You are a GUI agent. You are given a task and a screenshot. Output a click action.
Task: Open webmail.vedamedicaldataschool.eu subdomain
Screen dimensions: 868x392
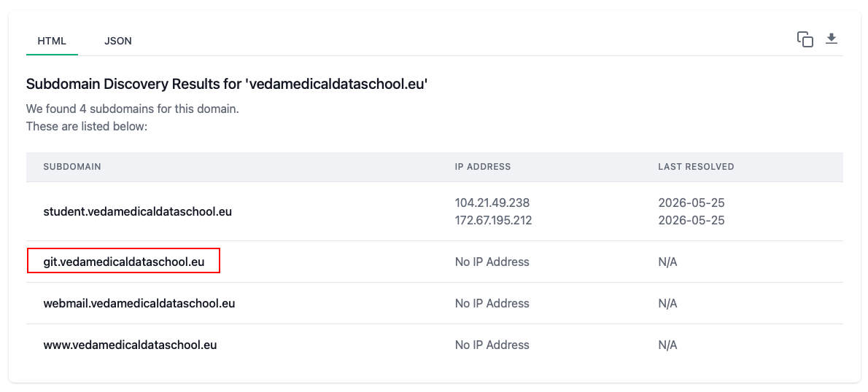pyautogui.click(x=139, y=303)
